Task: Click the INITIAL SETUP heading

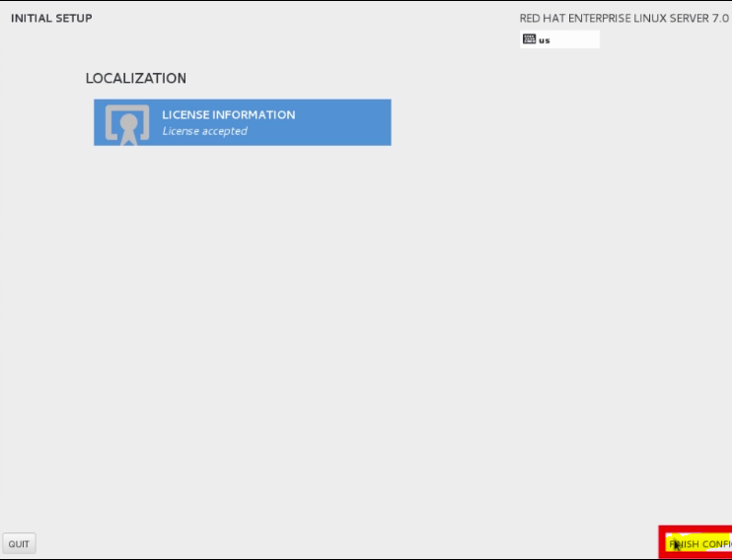Action: point(51,18)
